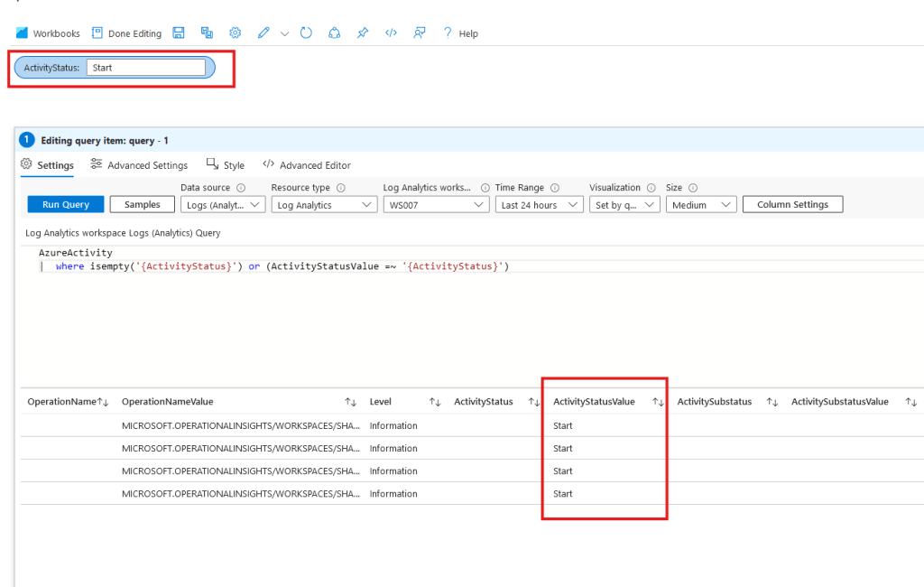Image resolution: width=924 pixels, height=587 pixels.
Task: Sort by the ActivityStatusValue column header
Action: (x=594, y=402)
